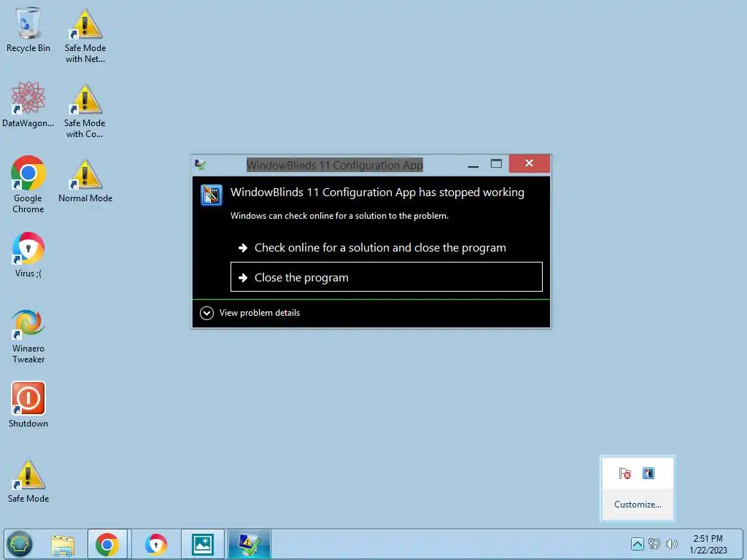The image size is (747, 560).
Task: Choose Close the program
Action: point(387,276)
